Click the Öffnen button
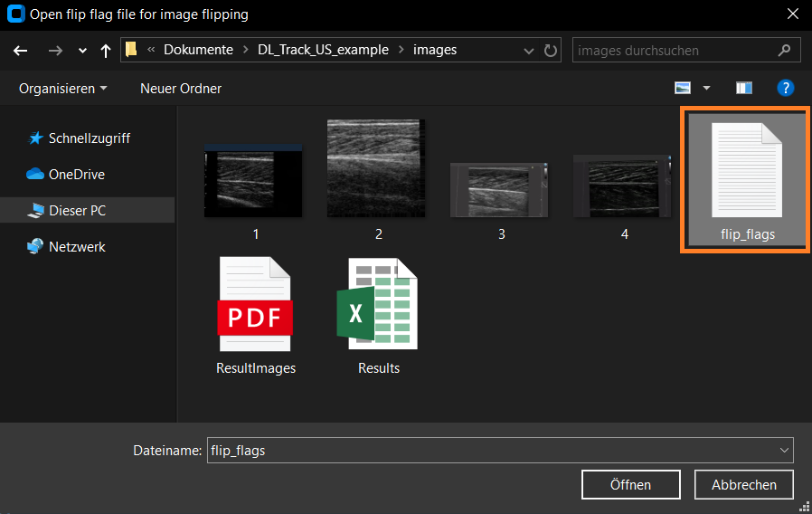812x514 pixels. tap(630, 485)
